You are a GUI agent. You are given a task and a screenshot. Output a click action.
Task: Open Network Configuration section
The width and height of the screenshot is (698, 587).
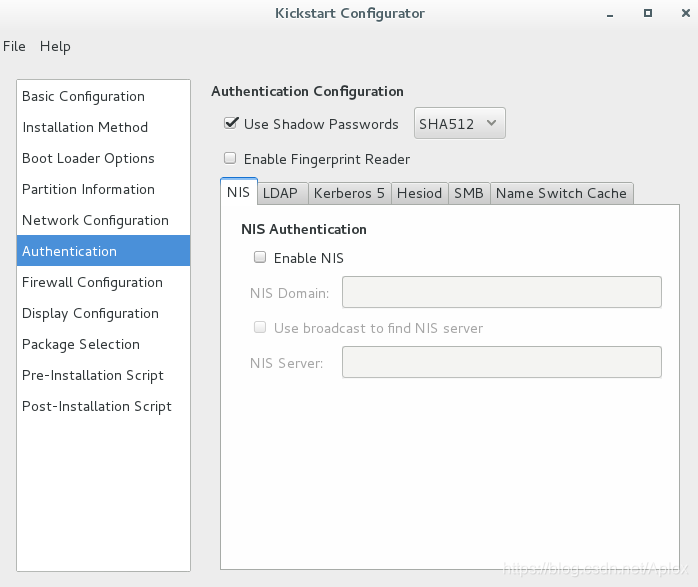pyautogui.click(x=103, y=220)
